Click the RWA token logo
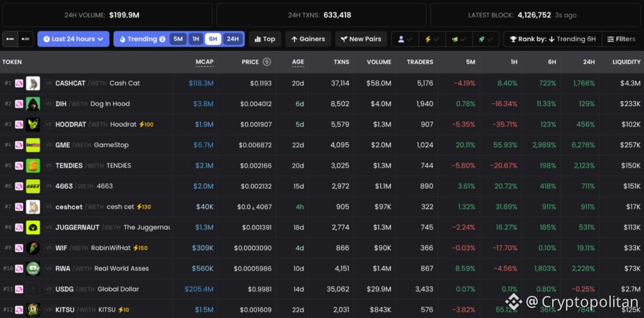 [33, 268]
